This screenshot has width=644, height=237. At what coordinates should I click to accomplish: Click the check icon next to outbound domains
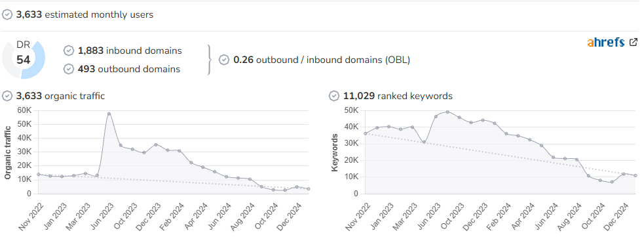tap(69, 69)
